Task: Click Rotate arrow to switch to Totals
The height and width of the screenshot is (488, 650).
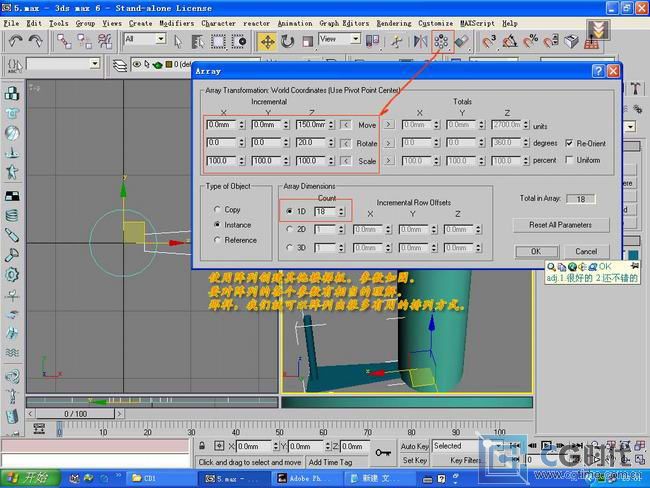Action: [388, 143]
